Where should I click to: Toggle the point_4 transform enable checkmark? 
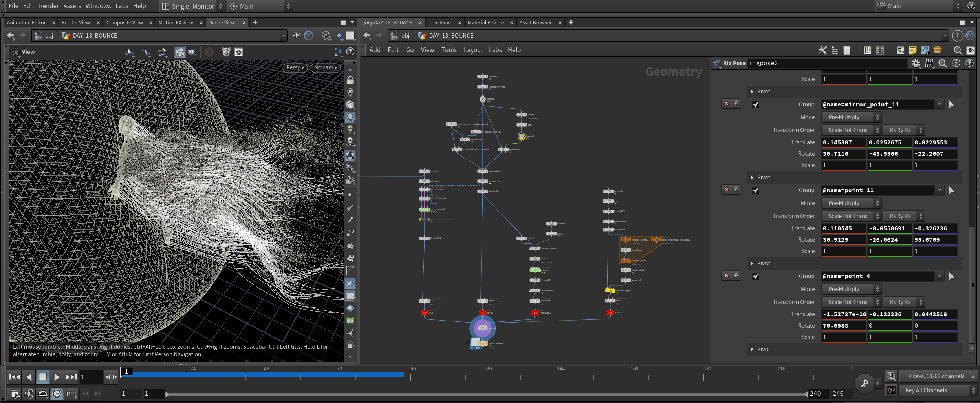[x=756, y=277]
